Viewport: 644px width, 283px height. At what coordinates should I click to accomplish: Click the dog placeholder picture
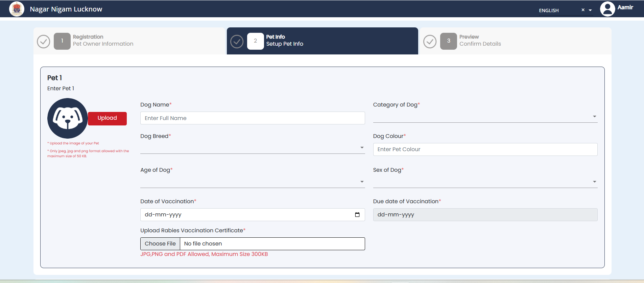[67, 118]
